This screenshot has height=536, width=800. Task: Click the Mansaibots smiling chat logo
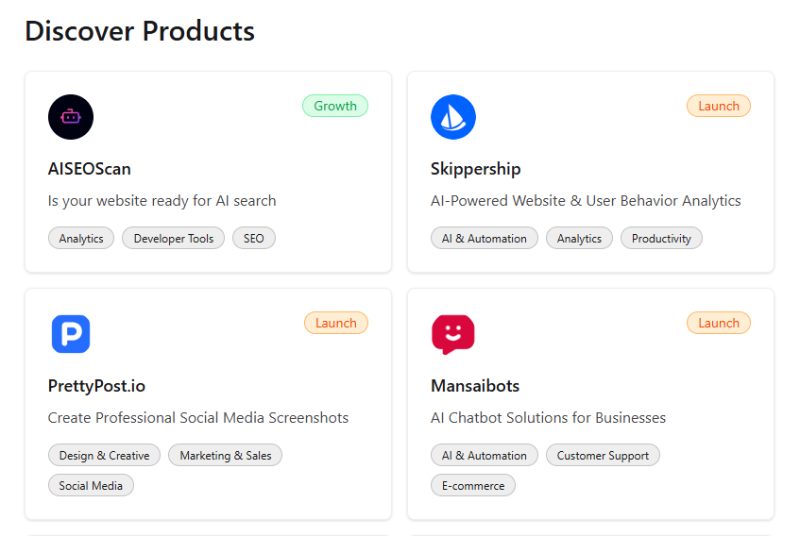tap(453, 334)
